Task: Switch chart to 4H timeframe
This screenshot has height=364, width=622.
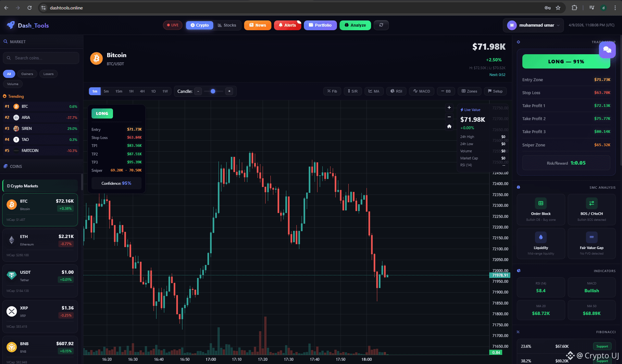Action: [142, 91]
